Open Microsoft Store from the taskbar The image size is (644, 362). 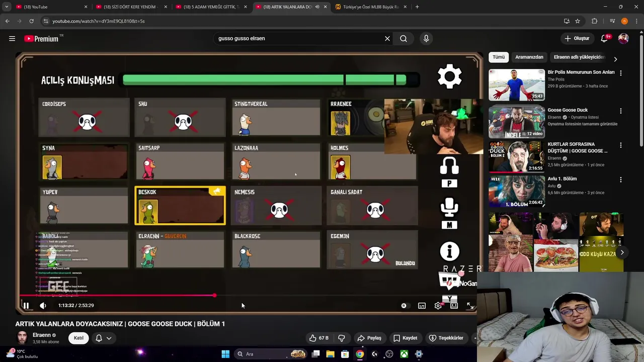pyautogui.click(x=345, y=354)
